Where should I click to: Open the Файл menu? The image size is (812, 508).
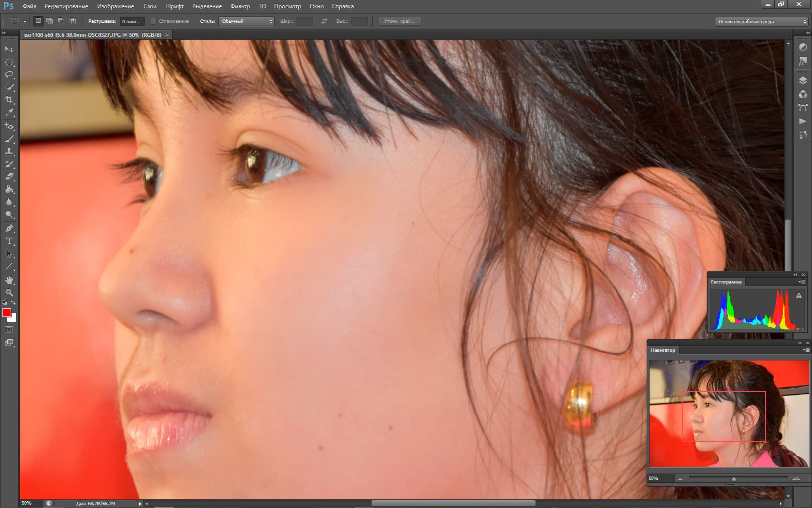click(x=29, y=6)
